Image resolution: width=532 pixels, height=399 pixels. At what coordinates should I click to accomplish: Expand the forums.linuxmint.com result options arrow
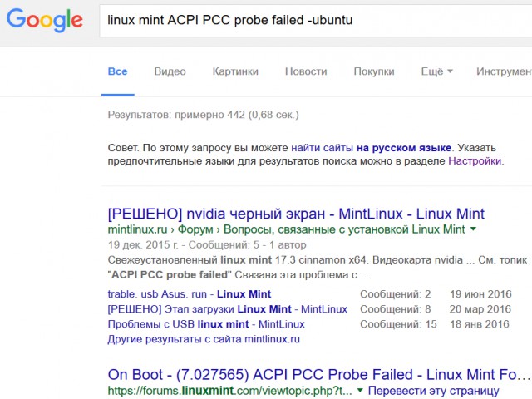360,391
